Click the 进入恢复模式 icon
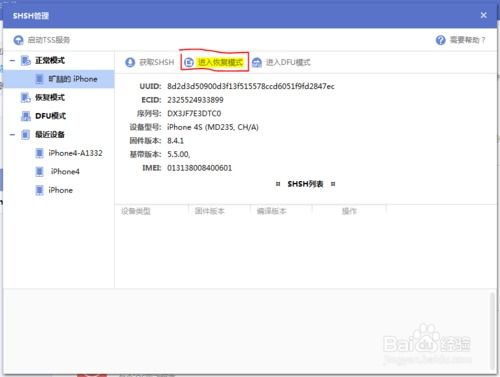Viewport: 500px width, 377px height. 189,62
